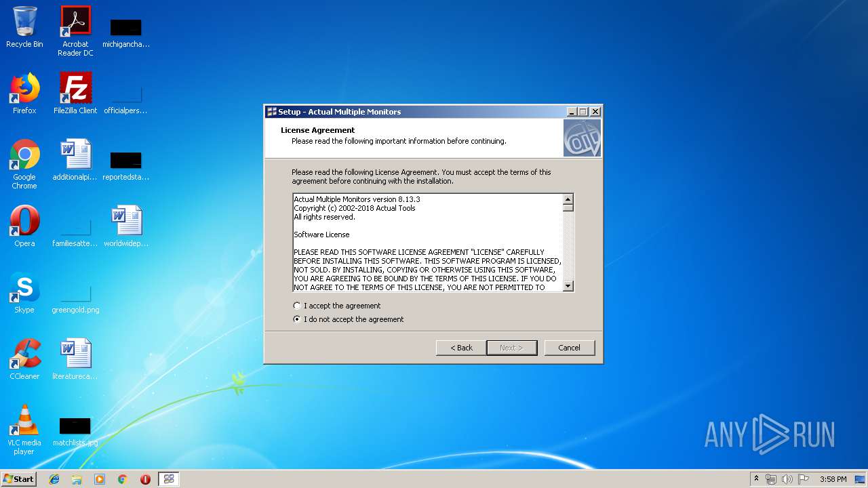Open CCleaner desktop shortcut
Viewport: 868px width, 488px height.
[24, 359]
